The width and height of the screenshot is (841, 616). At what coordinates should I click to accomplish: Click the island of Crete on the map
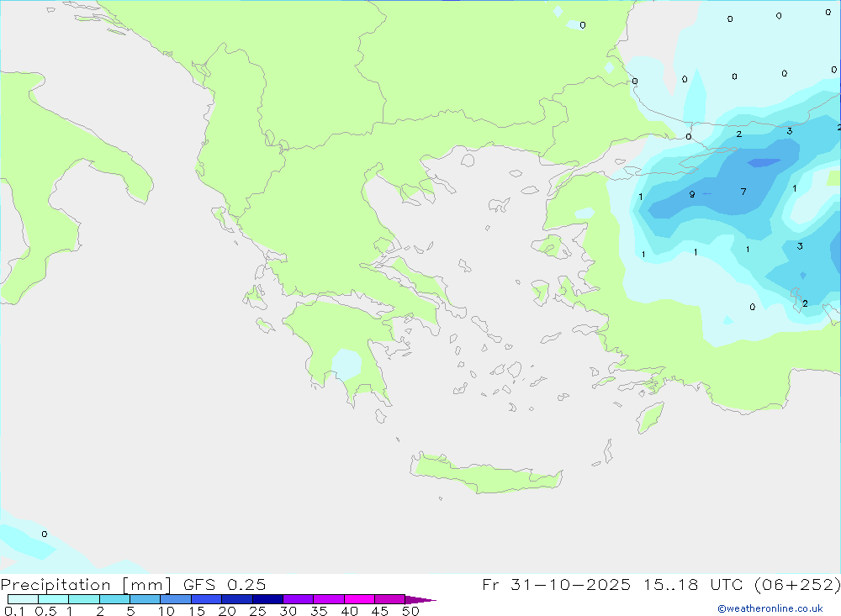click(485, 475)
